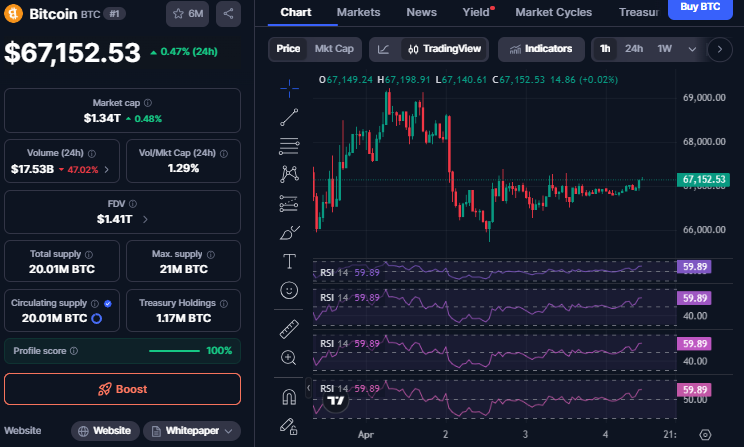
Task: Click verified badge beside Circulating supply
Action: coord(108,304)
